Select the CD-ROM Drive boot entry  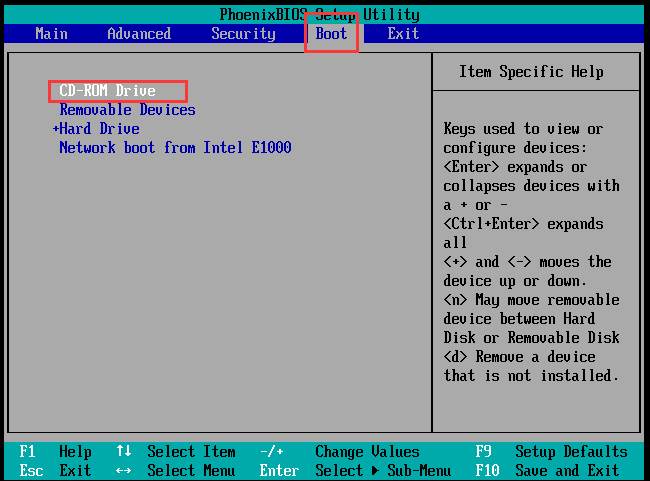(x=107, y=90)
